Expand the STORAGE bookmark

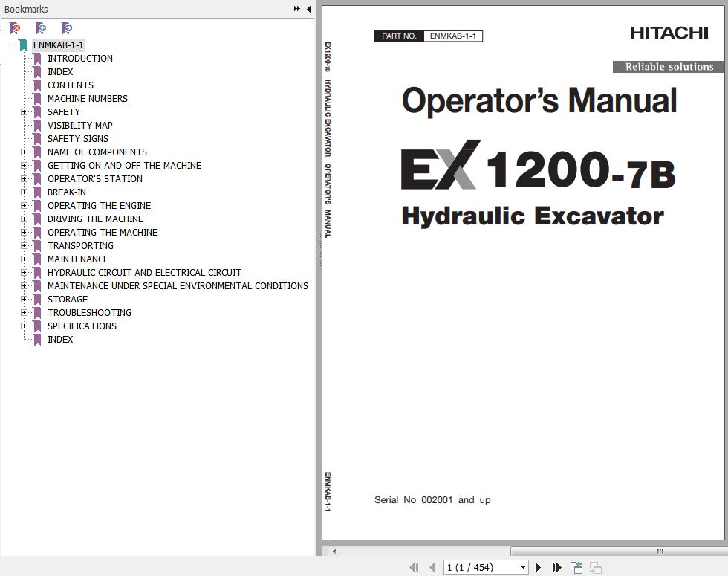click(24, 299)
